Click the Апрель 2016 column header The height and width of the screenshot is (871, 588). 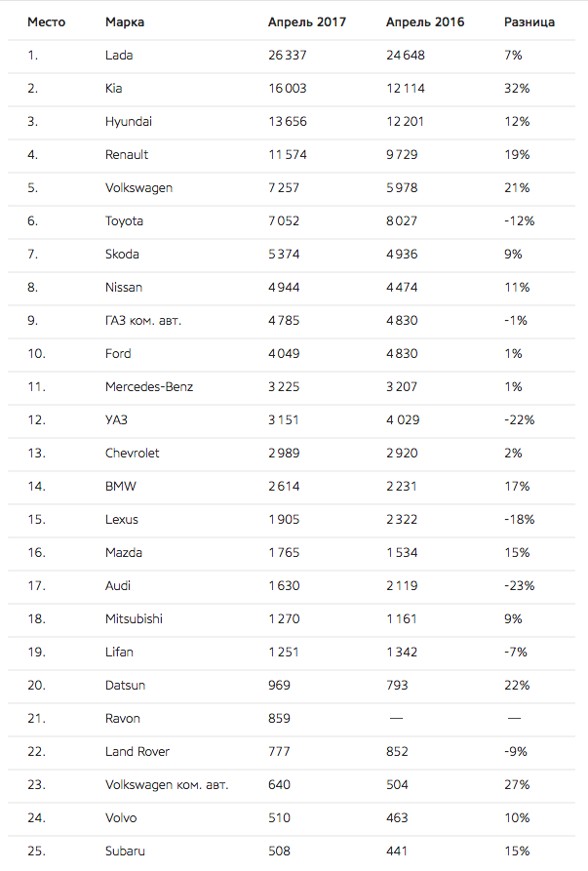point(425,22)
